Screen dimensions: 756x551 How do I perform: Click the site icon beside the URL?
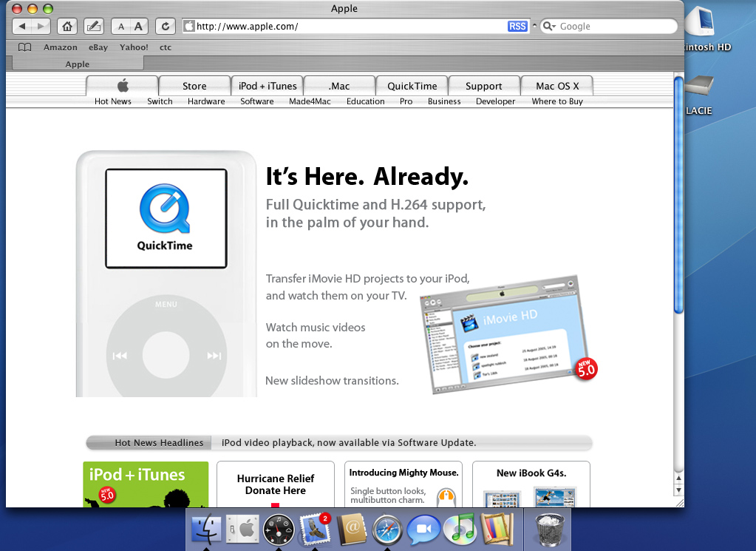(189, 26)
